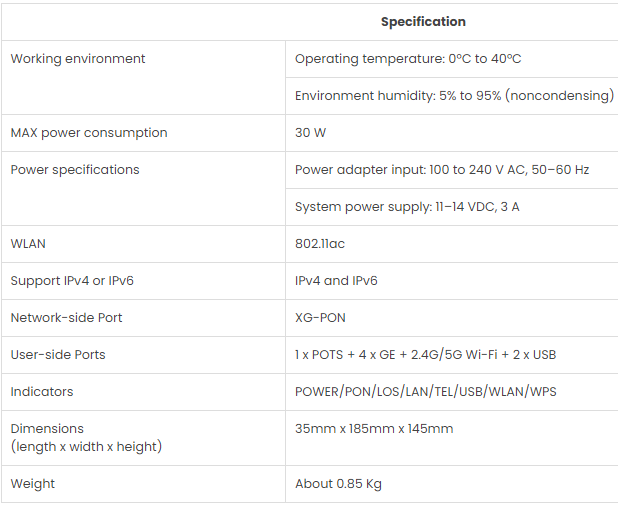The height and width of the screenshot is (507, 618).
Task: Select the MAX power consumption label
Action: pos(89,133)
